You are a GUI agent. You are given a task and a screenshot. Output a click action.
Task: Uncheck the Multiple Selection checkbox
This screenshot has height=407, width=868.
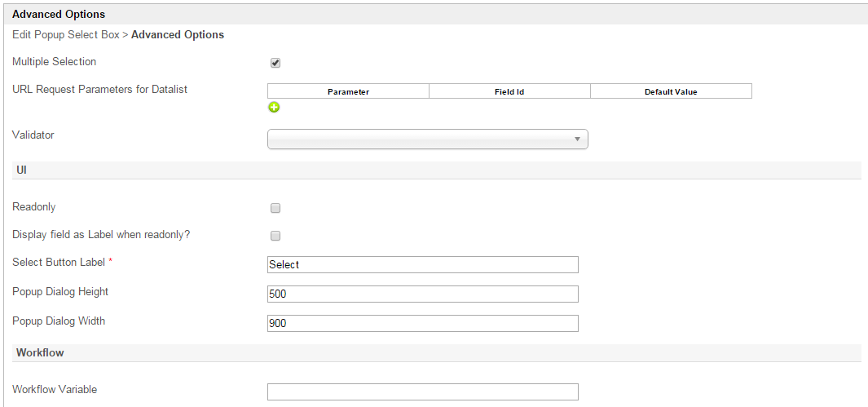click(x=275, y=63)
